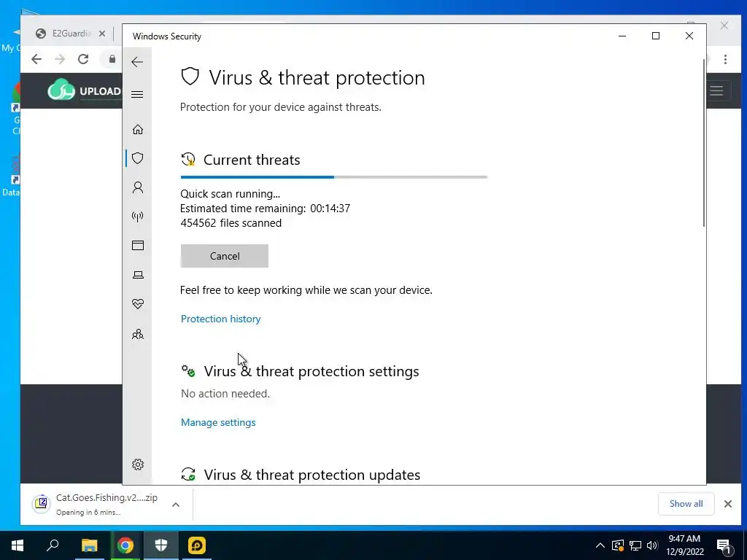Select Virus & threat protection shield in sidebar
The height and width of the screenshot is (560, 747).
click(x=138, y=158)
